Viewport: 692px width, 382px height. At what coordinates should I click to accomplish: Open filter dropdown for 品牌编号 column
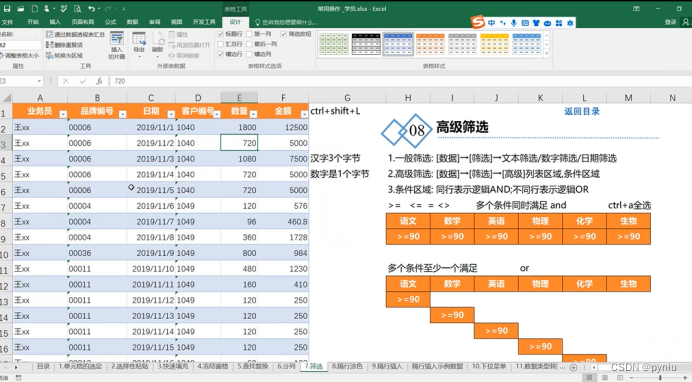123,114
